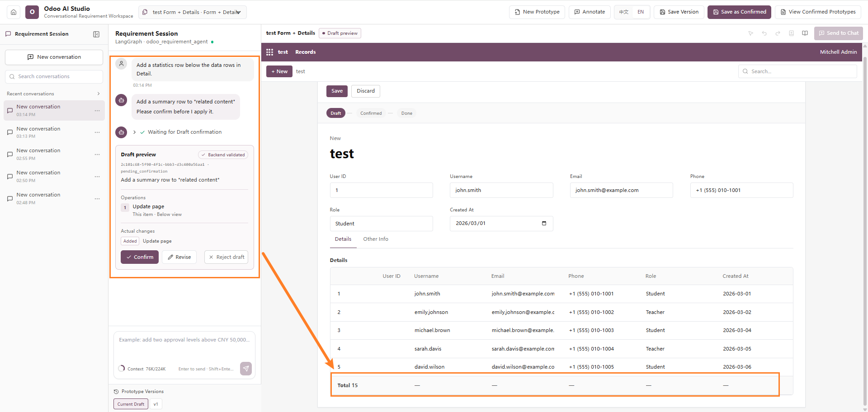
Task: Click the context usage ring indicator
Action: tap(122, 369)
